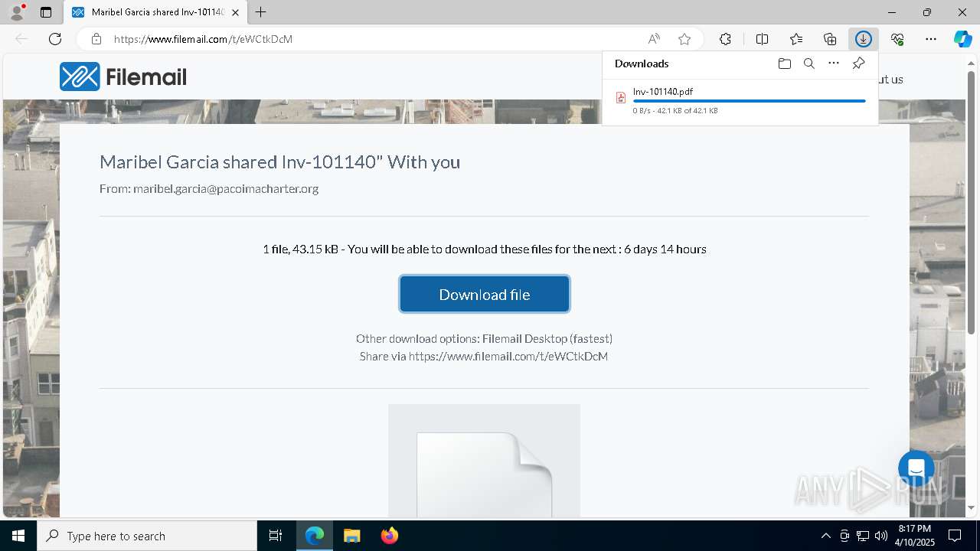The width and height of the screenshot is (980, 551).
Task: Click the share URL filemail.com/t/eWCtkDcM
Action: pos(508,357)
